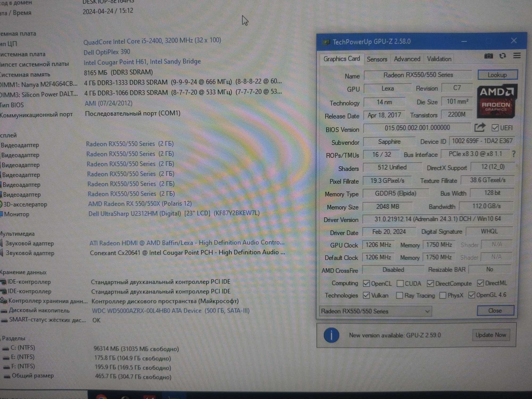Click the Device ID field
Screen dimensions: 532x399
point(482,141)
